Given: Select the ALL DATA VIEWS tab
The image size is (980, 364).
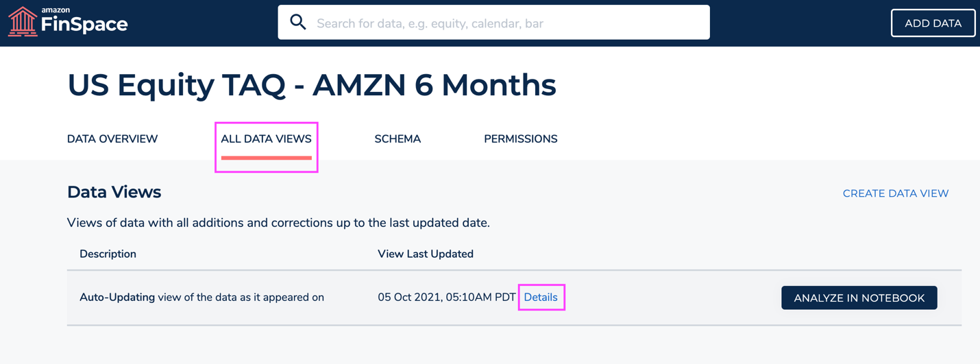Looking at the screenshot, I should 266,139.
